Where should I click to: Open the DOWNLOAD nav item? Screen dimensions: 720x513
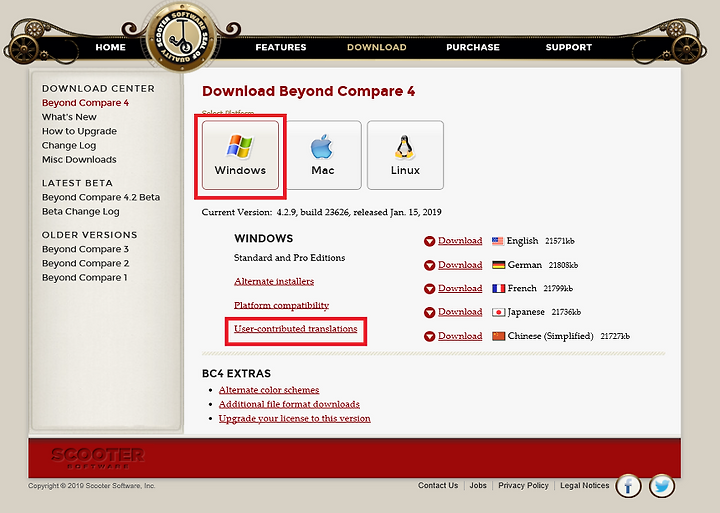pos(377,47)
